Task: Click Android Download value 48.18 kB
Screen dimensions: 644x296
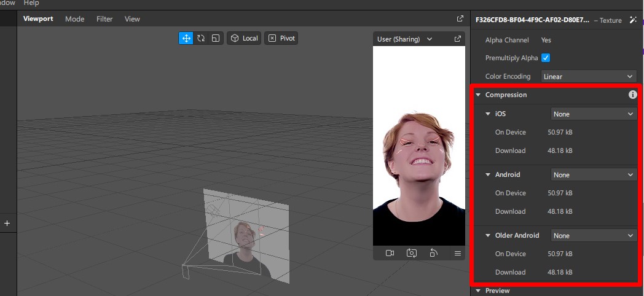Action: click(560, 211)
